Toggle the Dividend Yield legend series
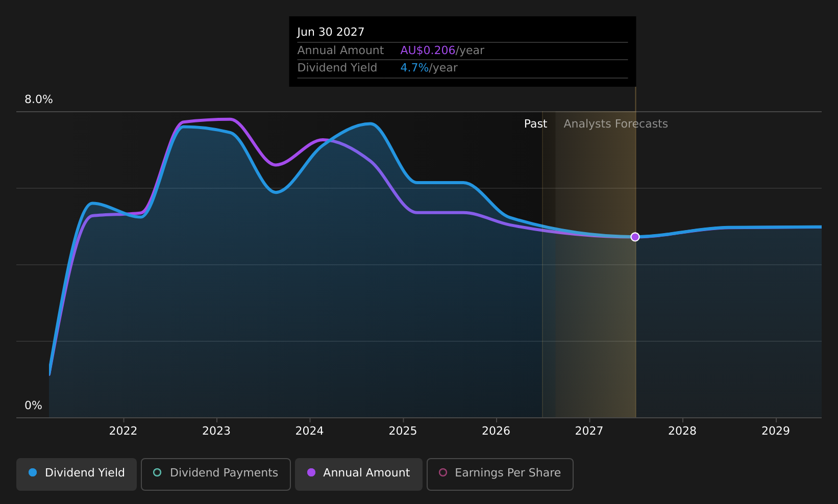 click(77, 474)
